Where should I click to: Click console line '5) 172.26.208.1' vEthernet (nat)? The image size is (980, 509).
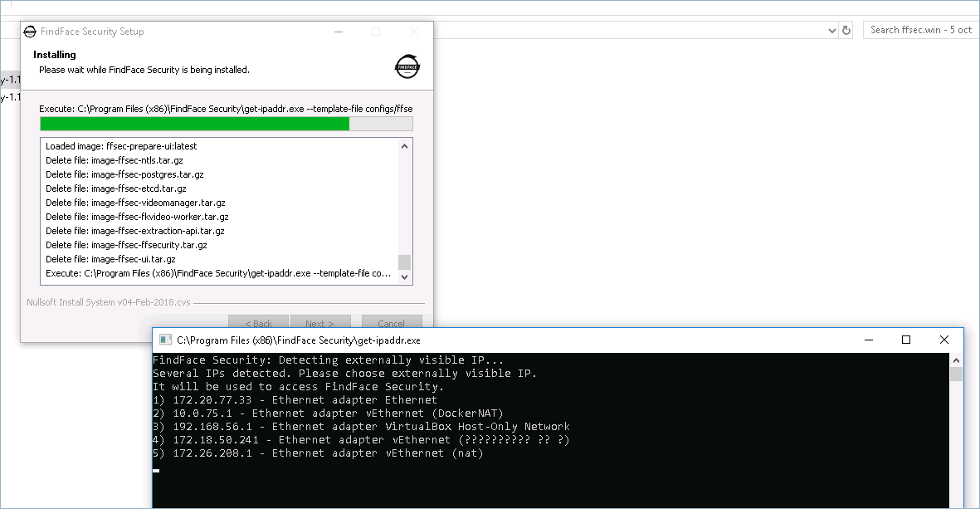tap(318, 453)
